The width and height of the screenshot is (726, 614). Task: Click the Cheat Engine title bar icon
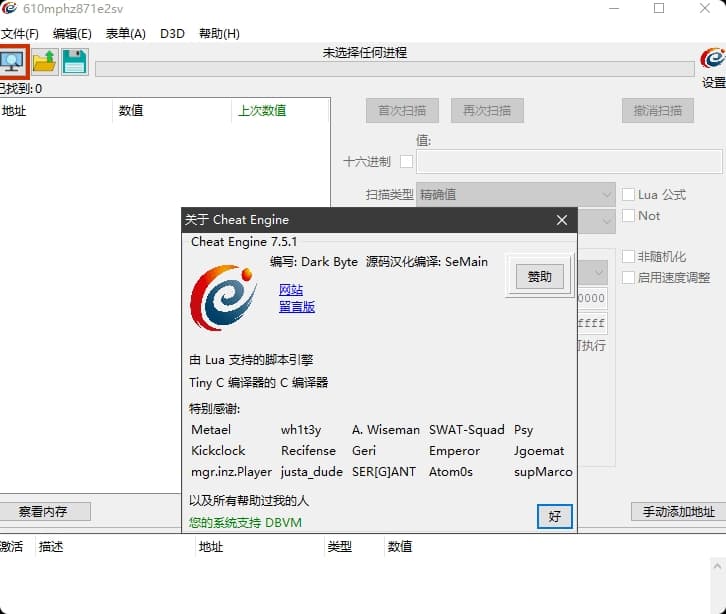tap(9, 8)
